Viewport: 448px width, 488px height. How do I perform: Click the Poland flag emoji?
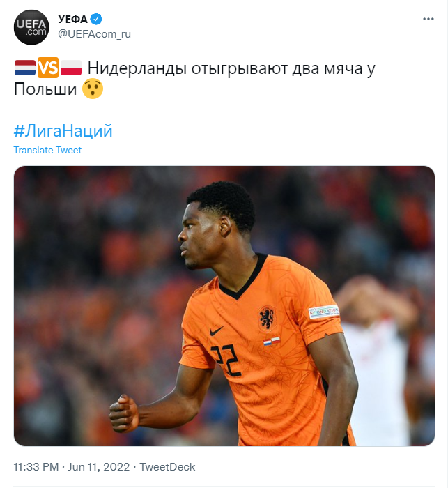pyautogui.click(x=71, y=68)
